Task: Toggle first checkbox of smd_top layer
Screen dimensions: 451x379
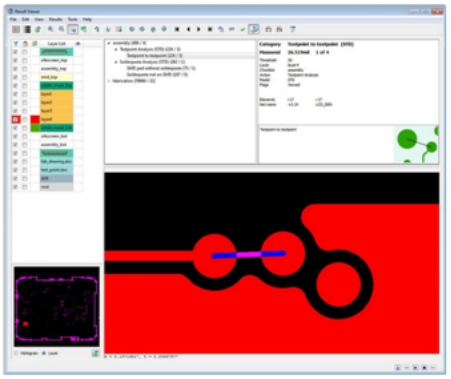Action: tap(15, 77)
